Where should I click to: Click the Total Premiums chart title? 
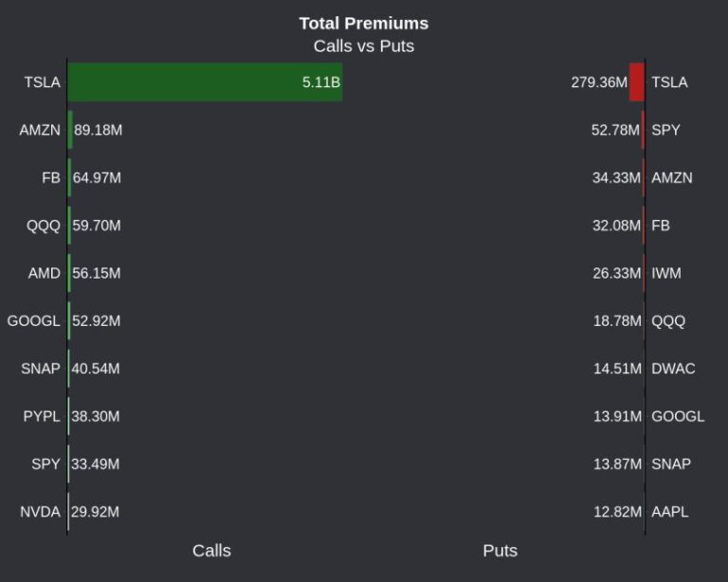coord(364,23)
